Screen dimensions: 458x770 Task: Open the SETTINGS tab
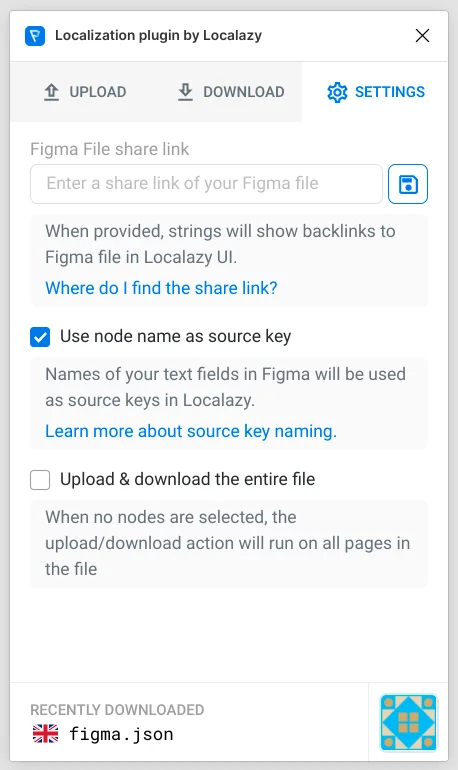point(376,92)
